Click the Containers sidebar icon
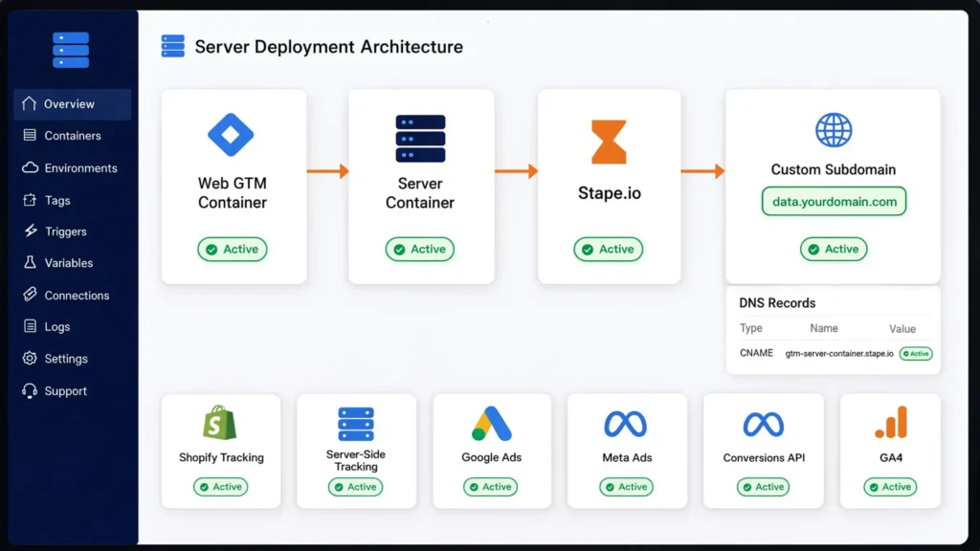Viewport: 980px width, 551px height. [30, 135]
